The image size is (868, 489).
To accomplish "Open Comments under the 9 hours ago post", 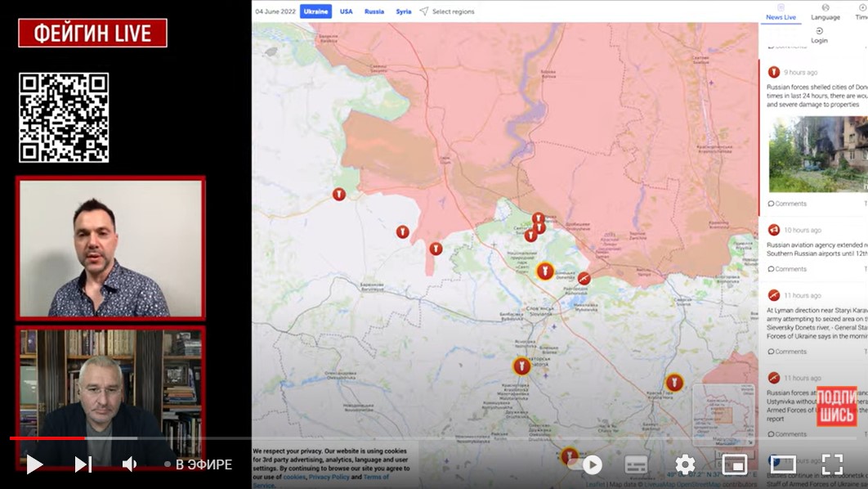I will point(787,204).
